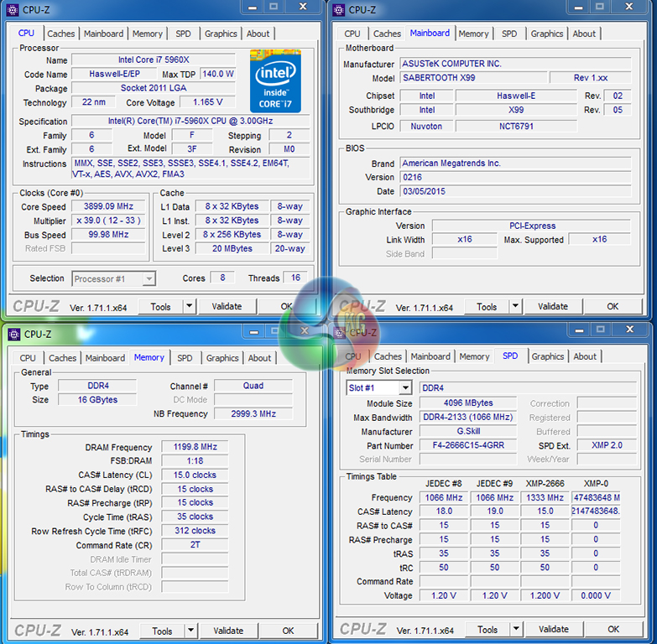Screen dimensions: 657x644
Task: Click OK in the Memory window
Action: (x=288, y=631)
